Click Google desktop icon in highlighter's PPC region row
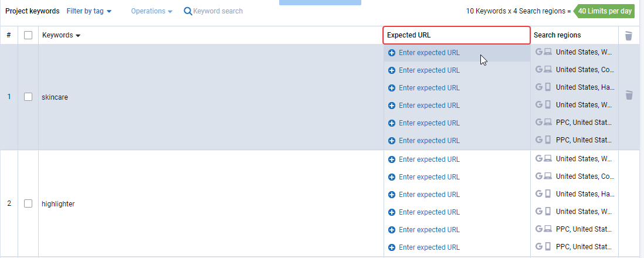Screen dimensions: 644x258 pyautogui.click(x=543, y=229)
